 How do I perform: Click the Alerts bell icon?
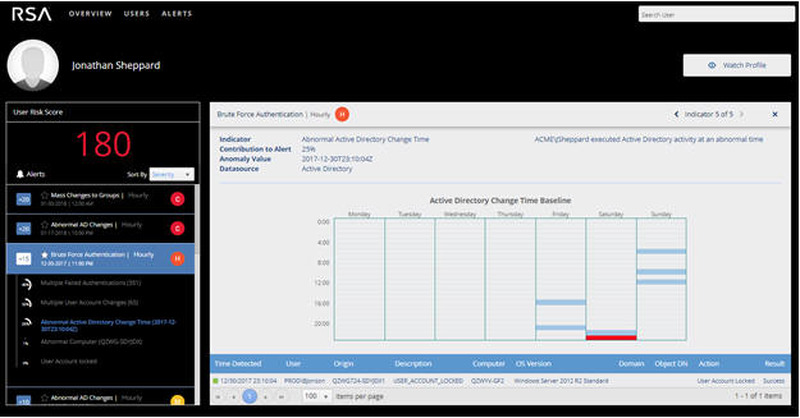click(x=22, y=173)
